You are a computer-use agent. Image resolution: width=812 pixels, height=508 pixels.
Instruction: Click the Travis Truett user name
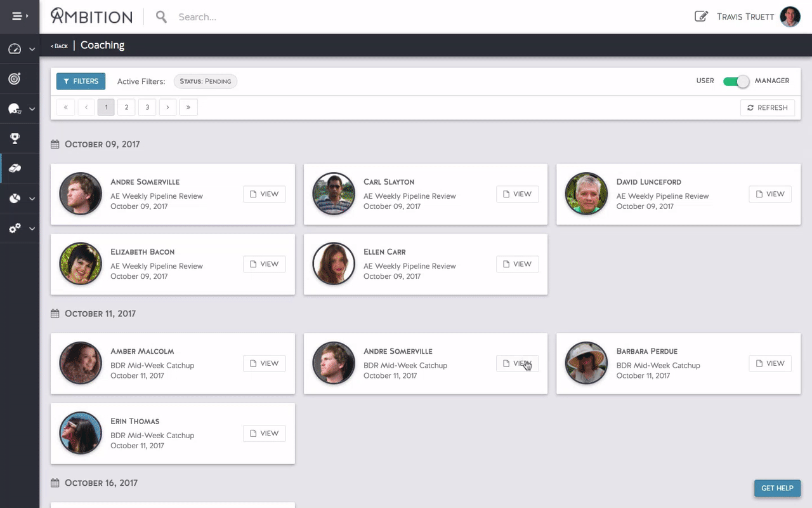point(745,17)
